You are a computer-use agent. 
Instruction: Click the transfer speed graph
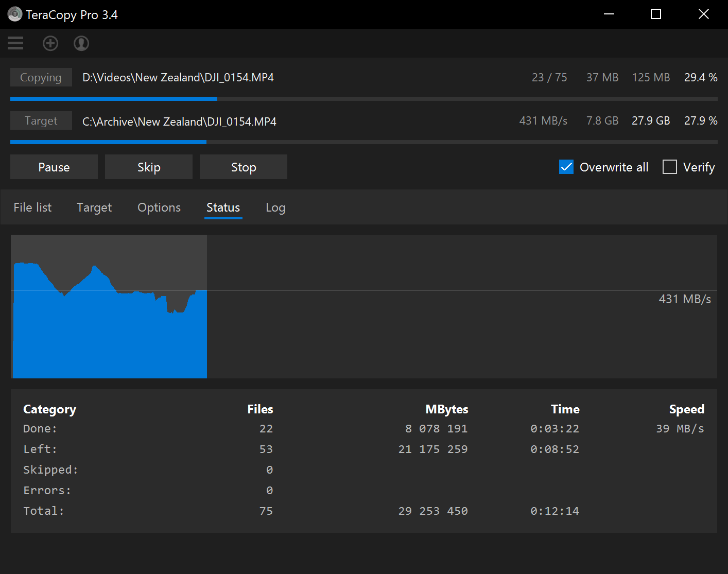(x=364, y=306)
